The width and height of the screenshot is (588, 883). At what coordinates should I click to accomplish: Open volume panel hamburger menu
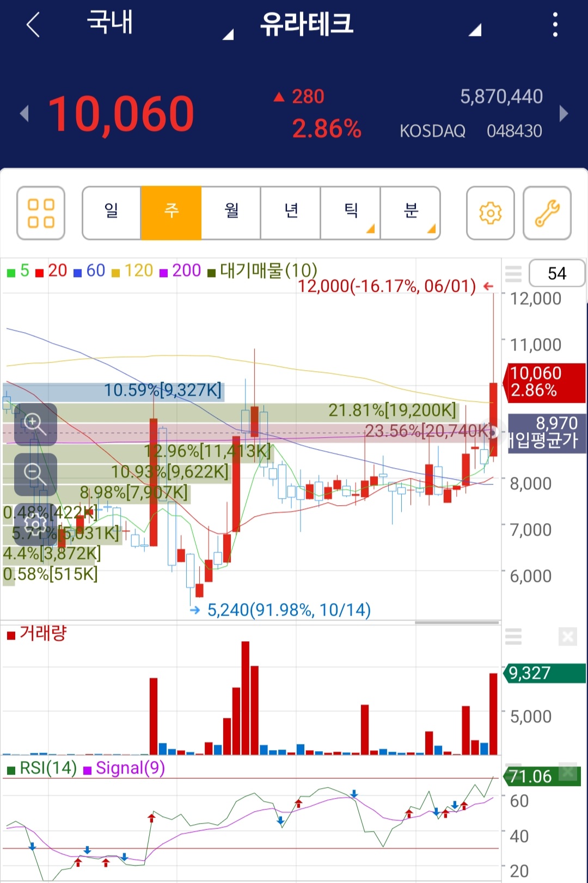pos(513,636)
